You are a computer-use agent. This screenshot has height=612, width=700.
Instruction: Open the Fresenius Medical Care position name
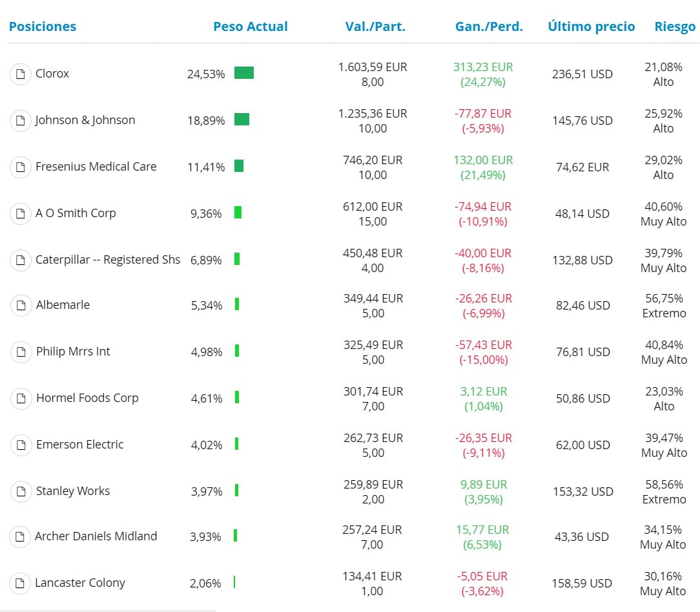(x=96, y=166)
